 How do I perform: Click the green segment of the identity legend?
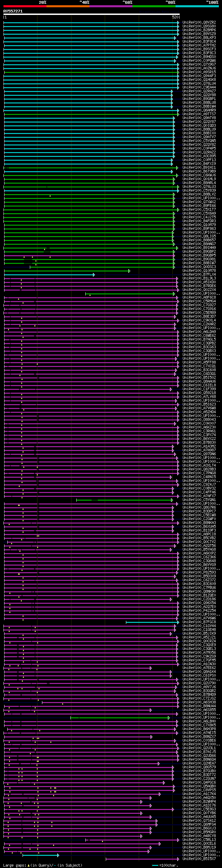(154, 6)
